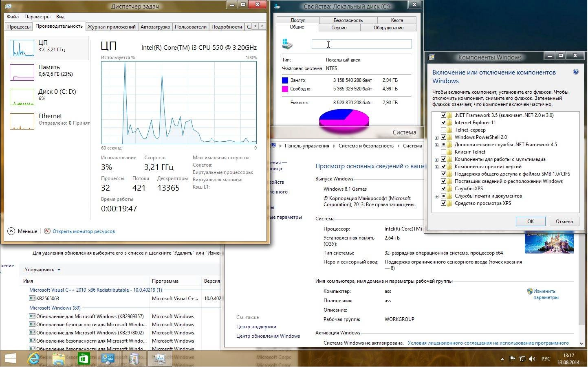Open Центр обновления Windows link

(x=268, y=336)
